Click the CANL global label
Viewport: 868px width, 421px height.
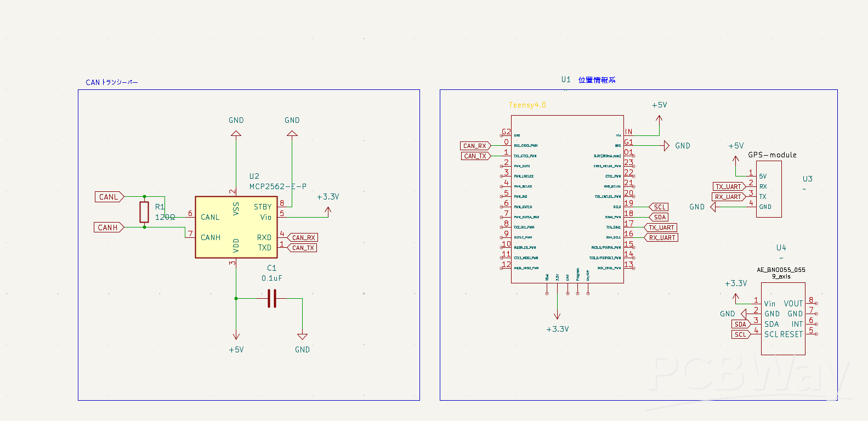click(x=109, y=197)
